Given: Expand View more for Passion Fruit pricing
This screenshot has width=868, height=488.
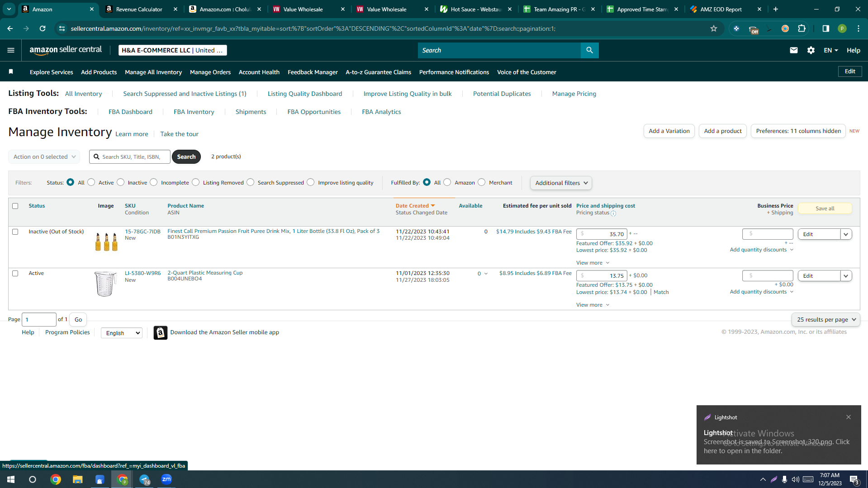Looking at the screenshot, I should 593,263.
